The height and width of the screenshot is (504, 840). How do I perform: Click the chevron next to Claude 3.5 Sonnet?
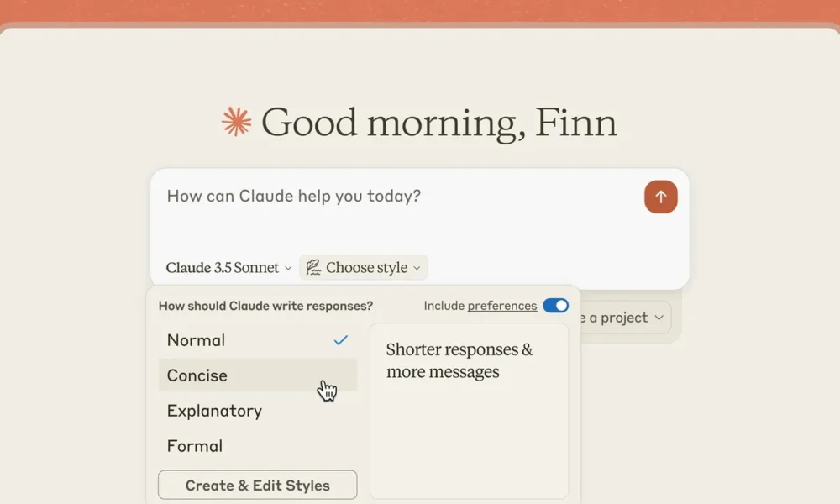(288, 269)
